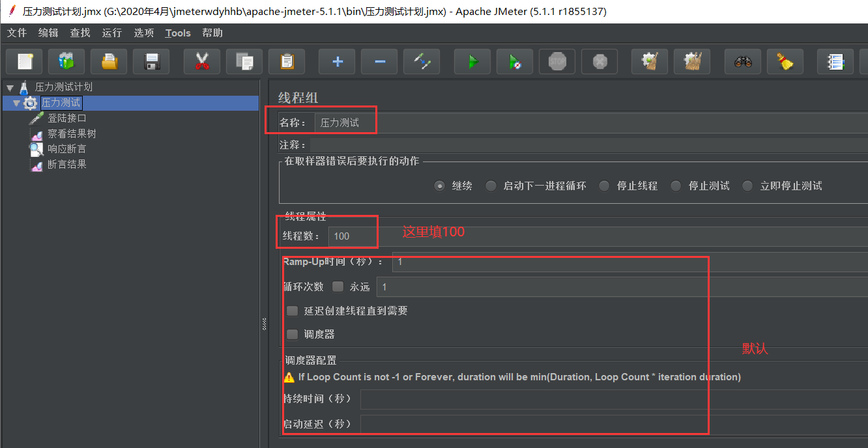Save the test plan with floppy icon

152,62
